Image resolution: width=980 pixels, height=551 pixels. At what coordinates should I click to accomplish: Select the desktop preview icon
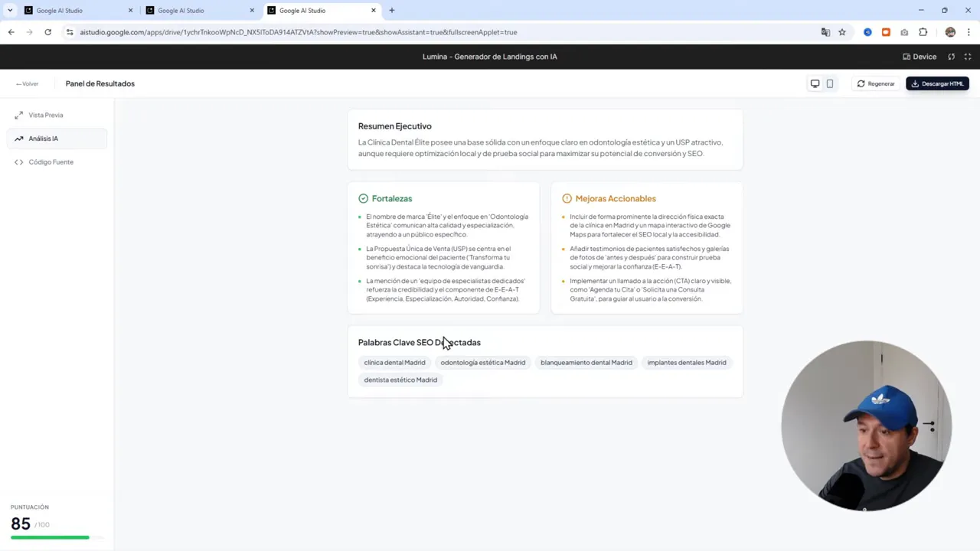pyautogui.click(x=815, y=83)
